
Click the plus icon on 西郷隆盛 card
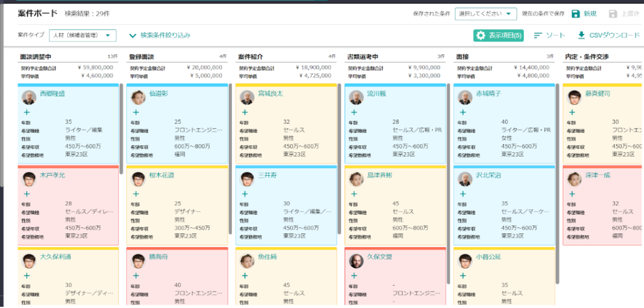tap(27, 112)
